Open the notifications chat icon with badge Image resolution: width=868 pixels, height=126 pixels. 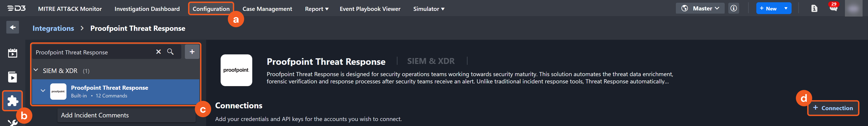833,8
